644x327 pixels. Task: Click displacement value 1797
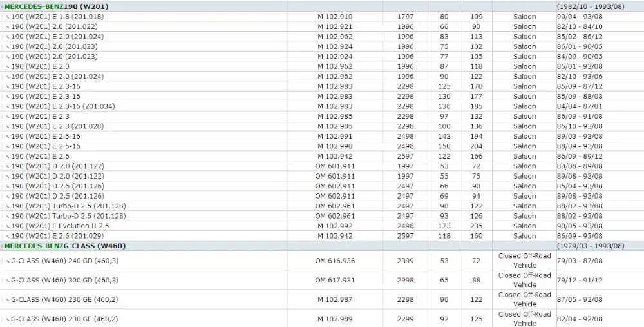pyautogui.click(x=405, y=17)
